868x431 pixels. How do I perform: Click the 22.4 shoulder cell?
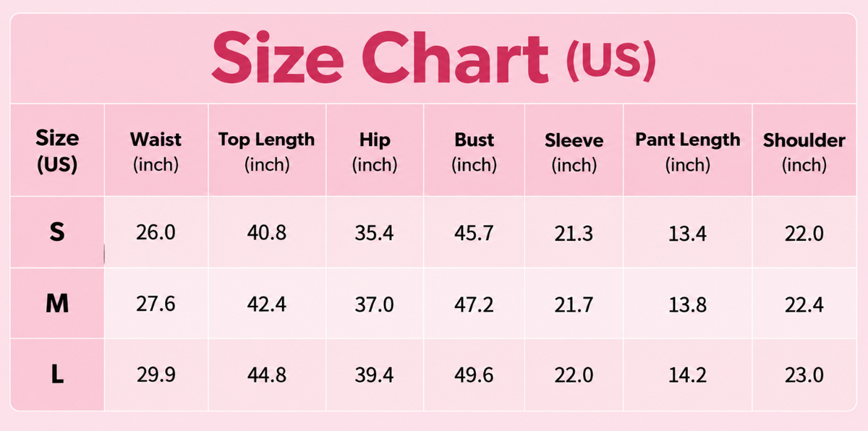coord(804,304)
